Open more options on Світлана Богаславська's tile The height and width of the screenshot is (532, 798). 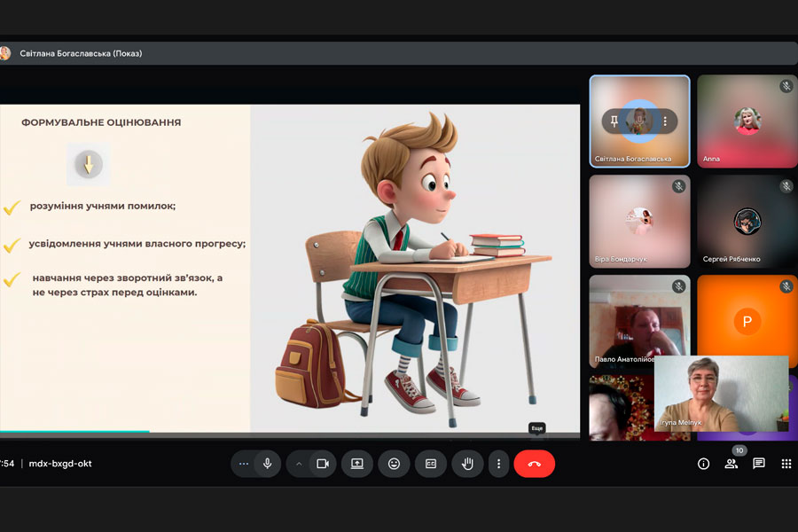coord(665,121)
